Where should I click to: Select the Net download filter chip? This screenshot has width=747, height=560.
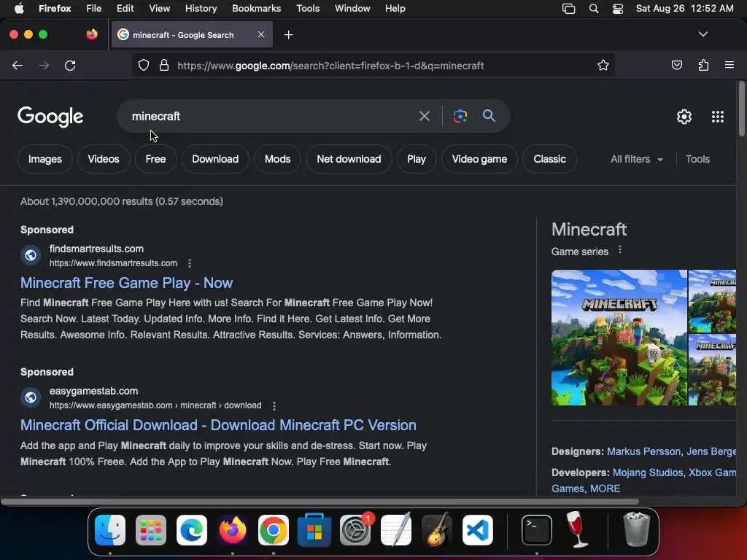tap(349, 159)
